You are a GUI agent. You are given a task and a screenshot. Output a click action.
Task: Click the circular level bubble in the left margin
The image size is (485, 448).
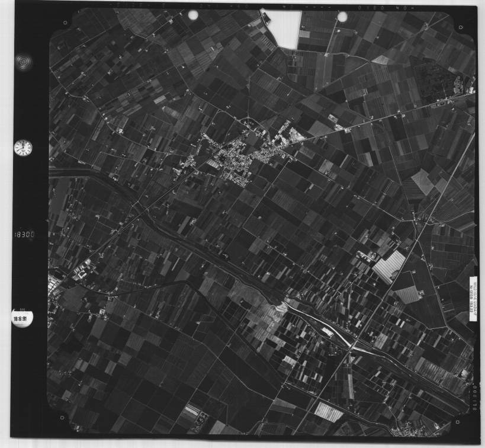pos(24,62)
